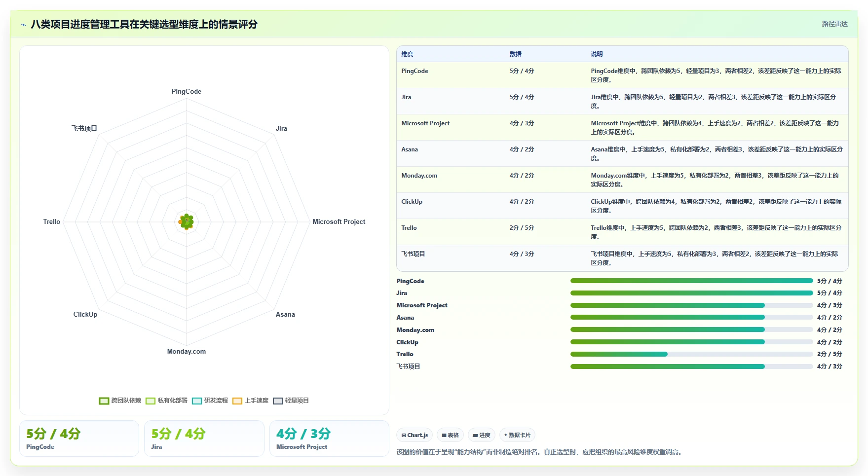Viewport: 868px width, 476px height.
Task: Click the Monday.com label in progress list
Action: (415, 330)
